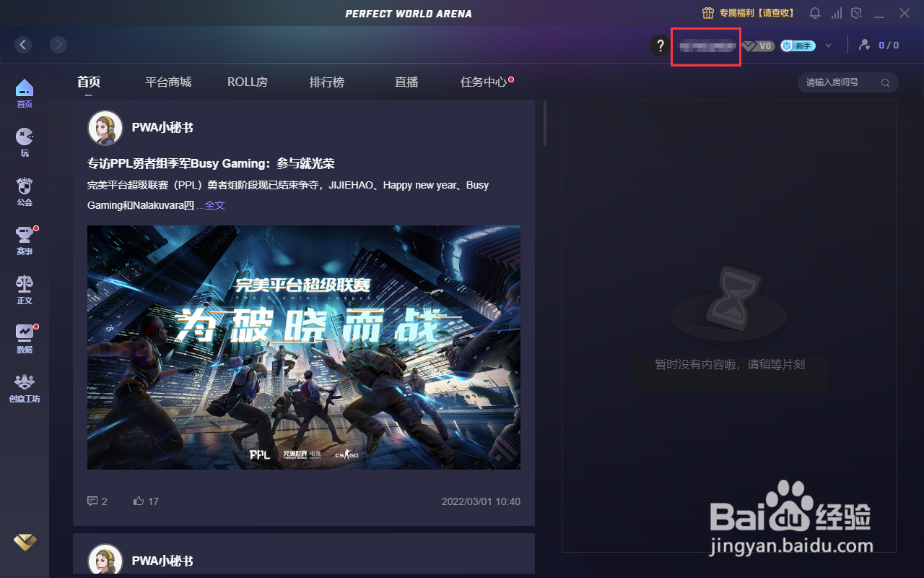The width and height of the screenshot is (924, 578).
Task: Open the shield diagnostics icon
Action: (x=858, y=13)
